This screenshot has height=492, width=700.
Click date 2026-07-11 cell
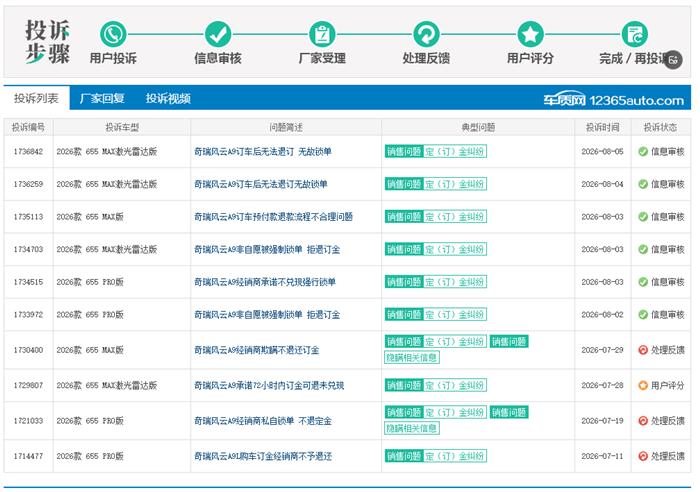[x=602, y=456]
